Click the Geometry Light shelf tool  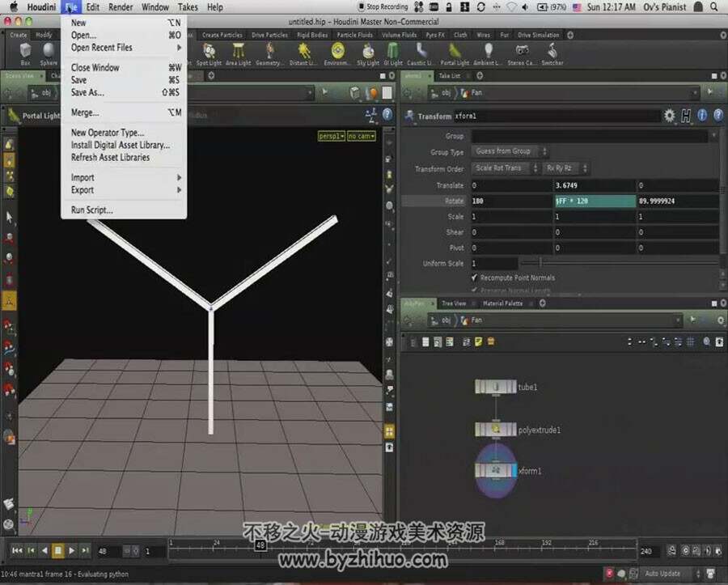(x=269, y=54)
